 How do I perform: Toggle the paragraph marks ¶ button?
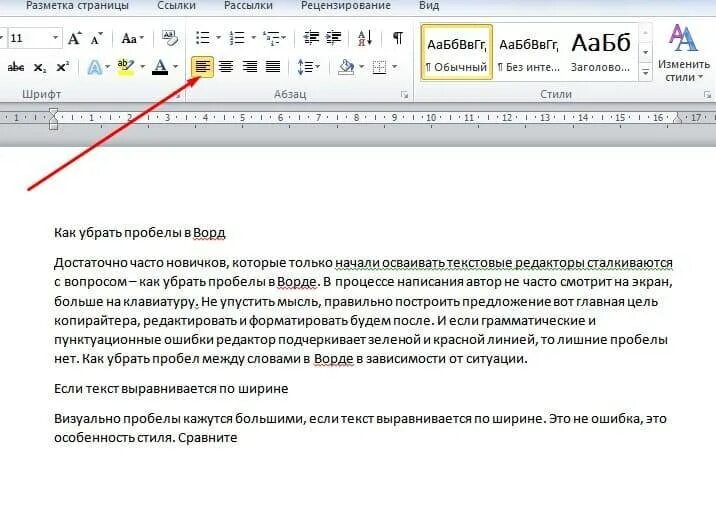click(x=398, y=38)
